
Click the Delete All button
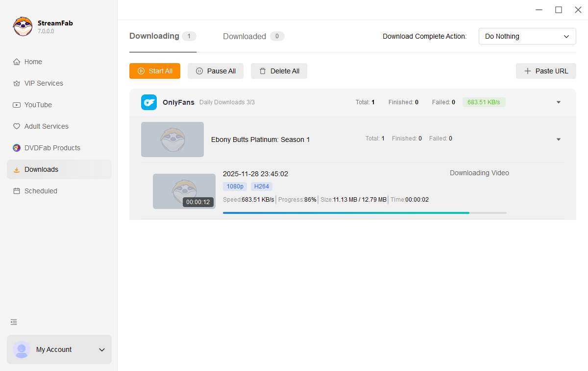tap(279, 71)
